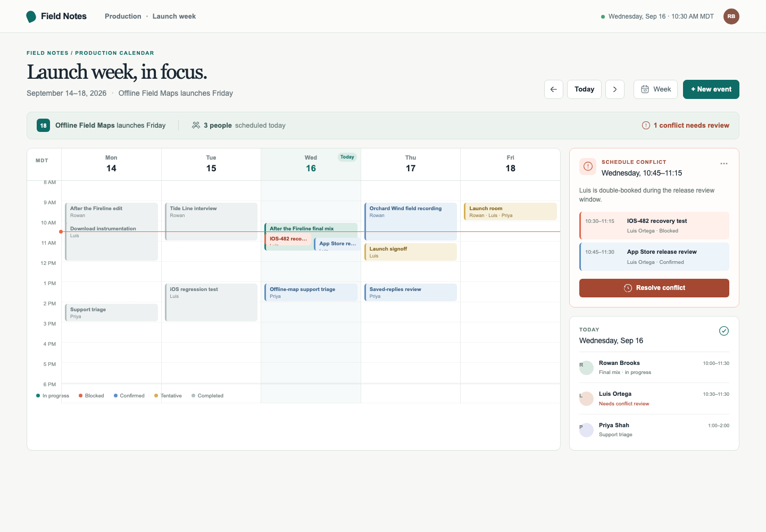The image size is (766, 532).
Task: Open IOS-482 recovery test conflict entry
Action: pyautogui.click(x=654, y=226)
